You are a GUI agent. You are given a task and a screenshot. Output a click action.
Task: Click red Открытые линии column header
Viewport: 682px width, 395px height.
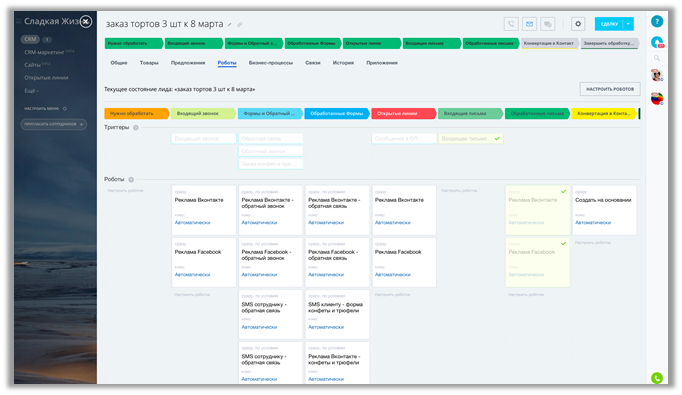pos(404,114)
